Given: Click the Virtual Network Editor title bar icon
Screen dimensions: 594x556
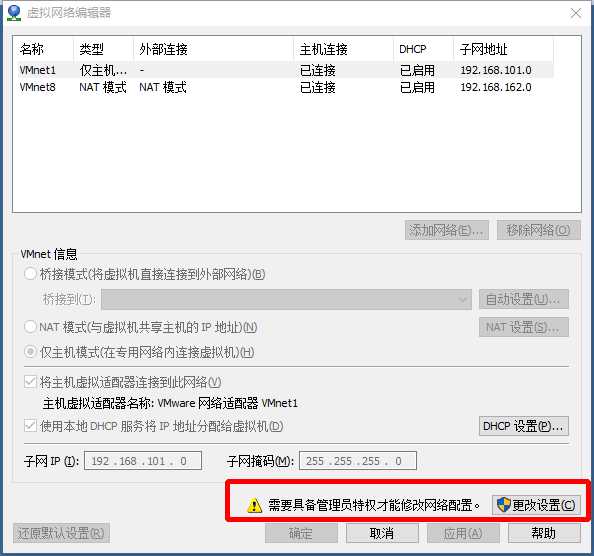Looking at the screenshot, I should 14,13.
